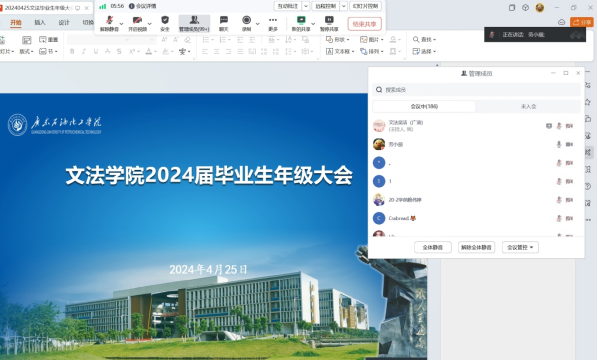
Task: Open the 安全 shield security icon
Action: [x=165, y=23]
